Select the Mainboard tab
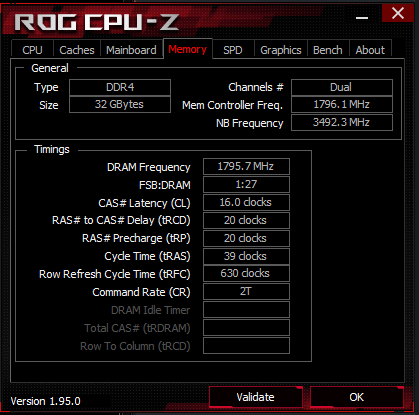 point(131,50)
